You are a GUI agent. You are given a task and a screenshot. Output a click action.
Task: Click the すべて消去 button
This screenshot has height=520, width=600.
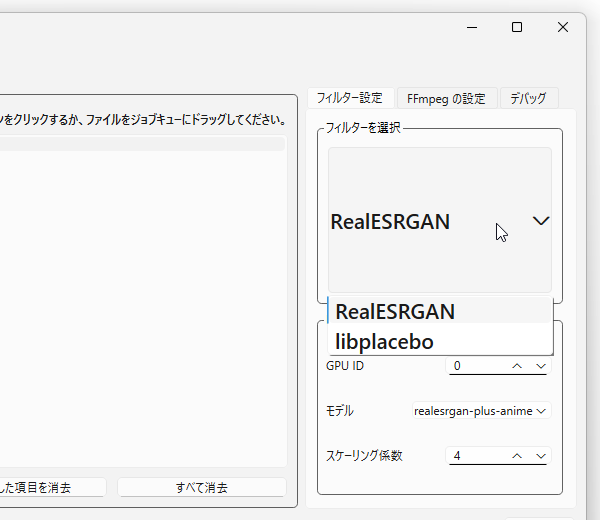point(202,487)
